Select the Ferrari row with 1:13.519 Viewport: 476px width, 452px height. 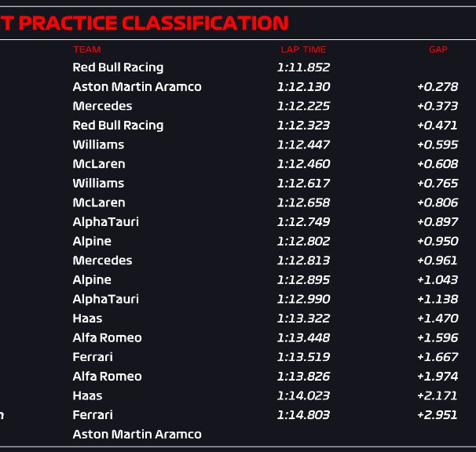(238, 357)
